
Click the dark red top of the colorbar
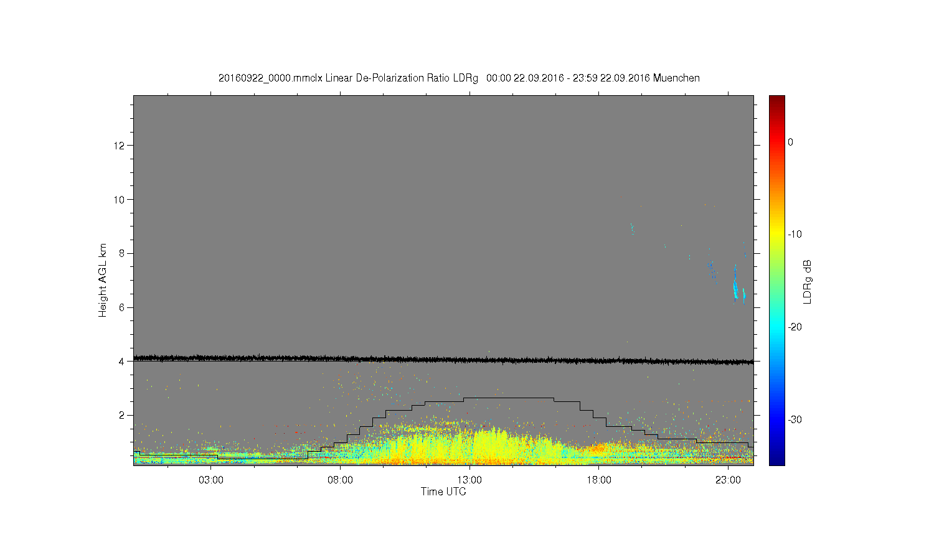tap(776, 100)
